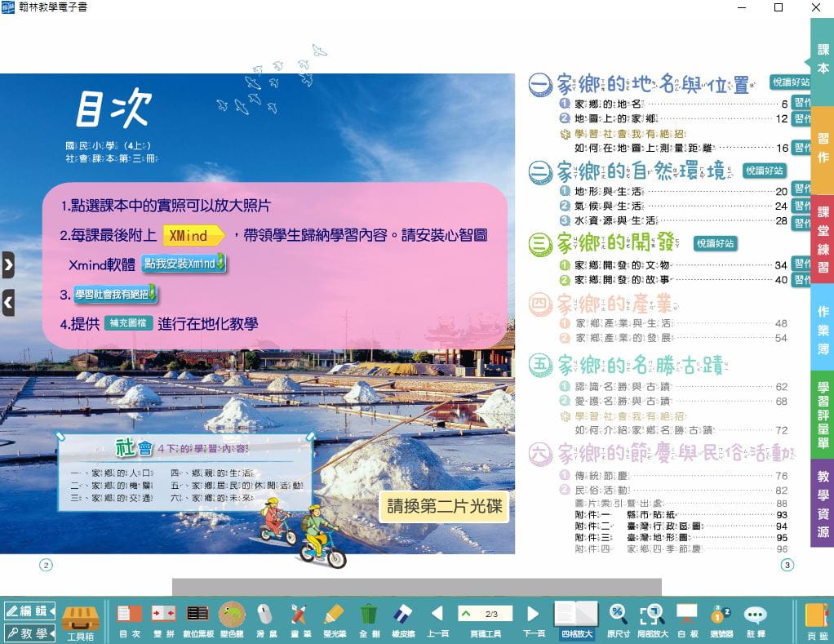The width and height of the screenshot is (834, 644).
Task: Select the 螢光筆 highlighter tool
Action: 334,620
